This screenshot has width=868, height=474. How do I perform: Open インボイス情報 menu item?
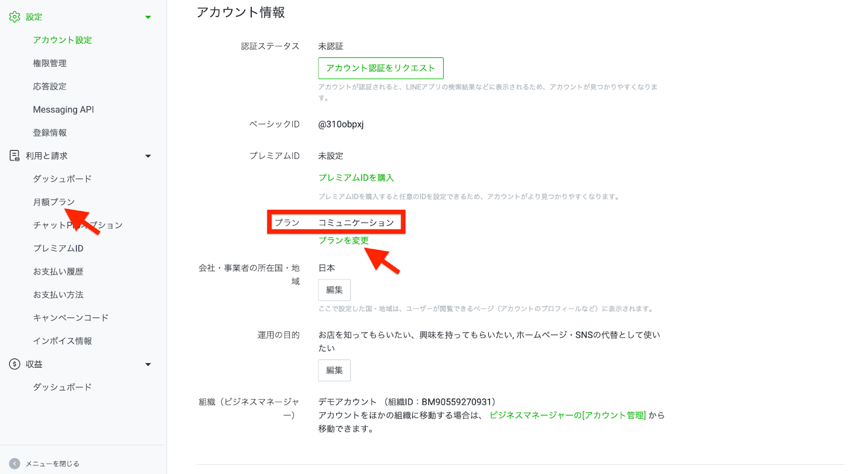coord(62,341)
